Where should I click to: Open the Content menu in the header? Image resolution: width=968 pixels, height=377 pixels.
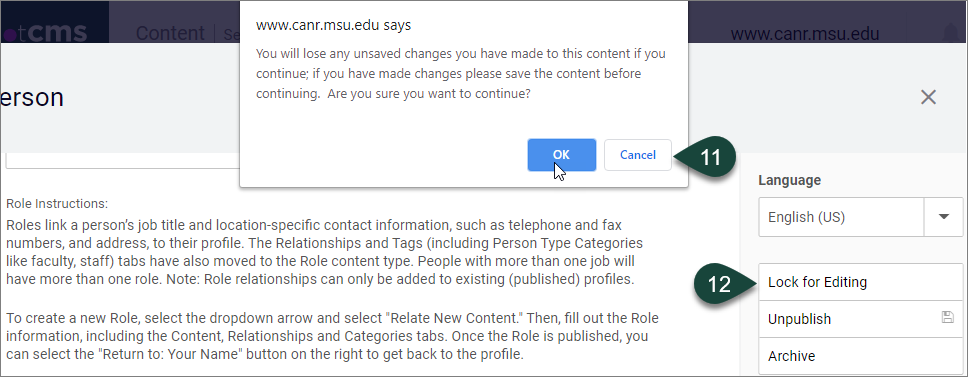click(x=170, y=33)
